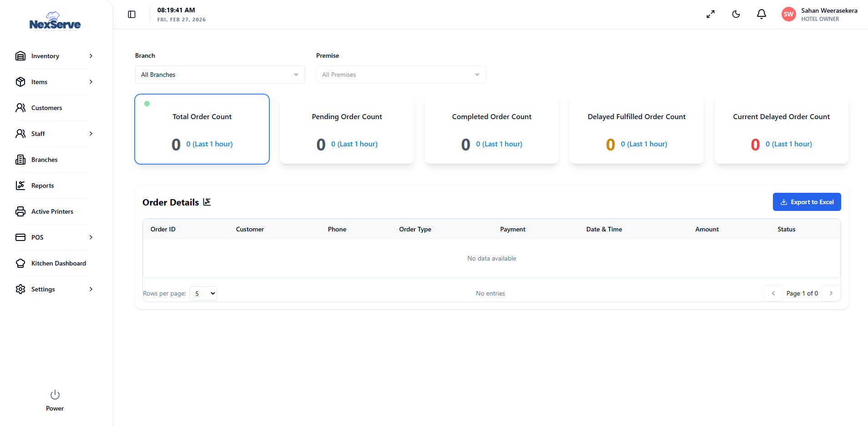Click the NexServe logo
The width and height of the screenshot is (868, 426).
pos(55,22)
